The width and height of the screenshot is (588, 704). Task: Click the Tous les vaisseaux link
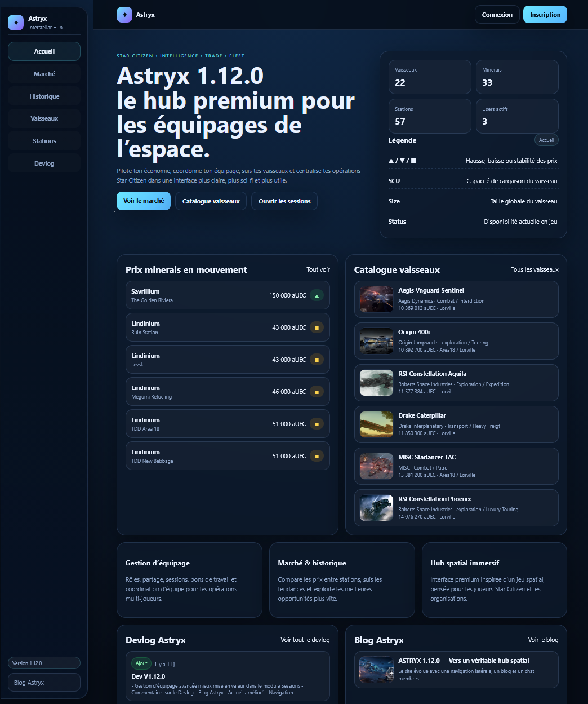pyautogui.click(x=534, y=269)
